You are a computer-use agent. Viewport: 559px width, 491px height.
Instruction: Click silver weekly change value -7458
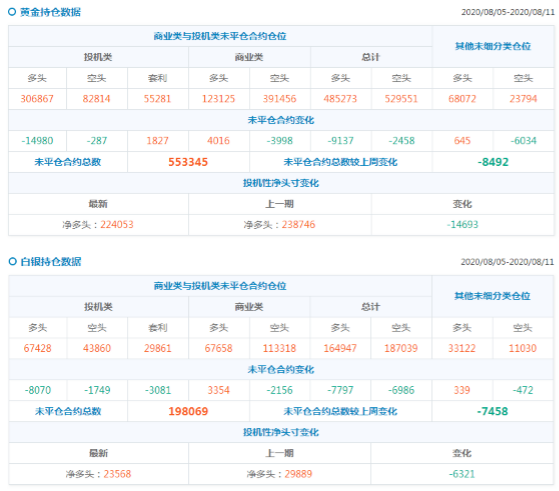coord(492,411)
